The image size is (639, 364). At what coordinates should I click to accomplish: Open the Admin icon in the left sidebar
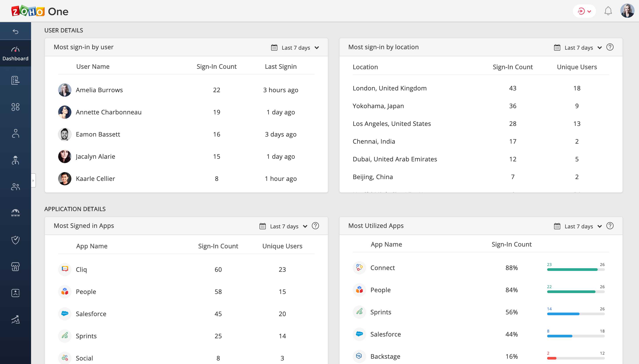(16, 160)
